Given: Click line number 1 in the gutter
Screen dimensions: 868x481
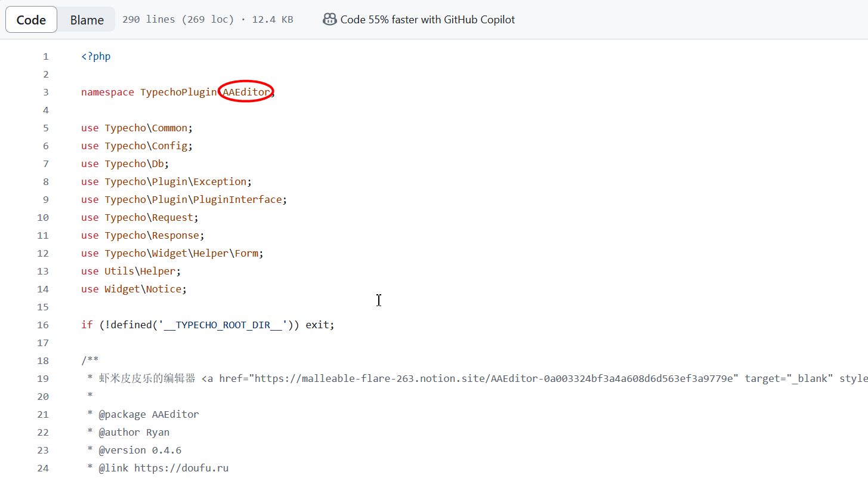Looking at the screenshot, I should [45, 57].
